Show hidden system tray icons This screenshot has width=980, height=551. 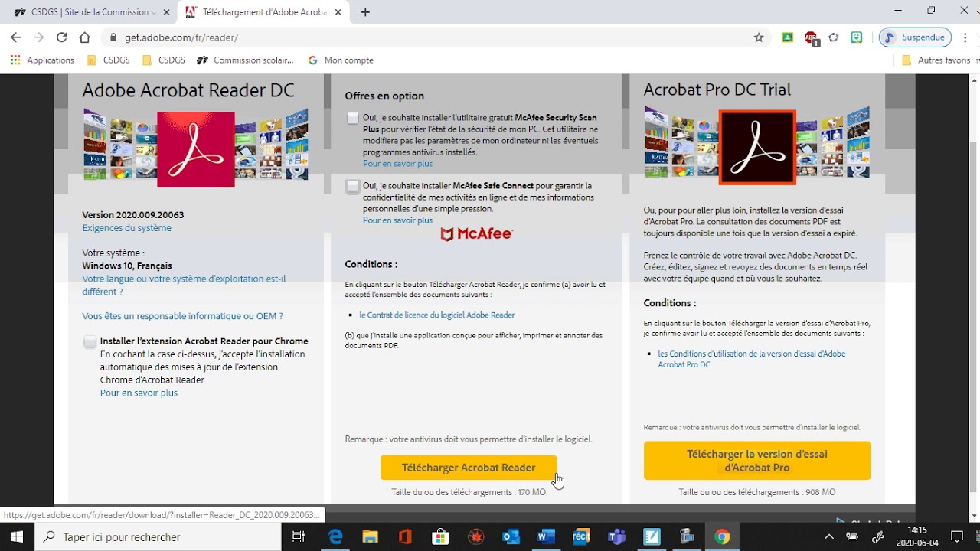tap(829, 537)
